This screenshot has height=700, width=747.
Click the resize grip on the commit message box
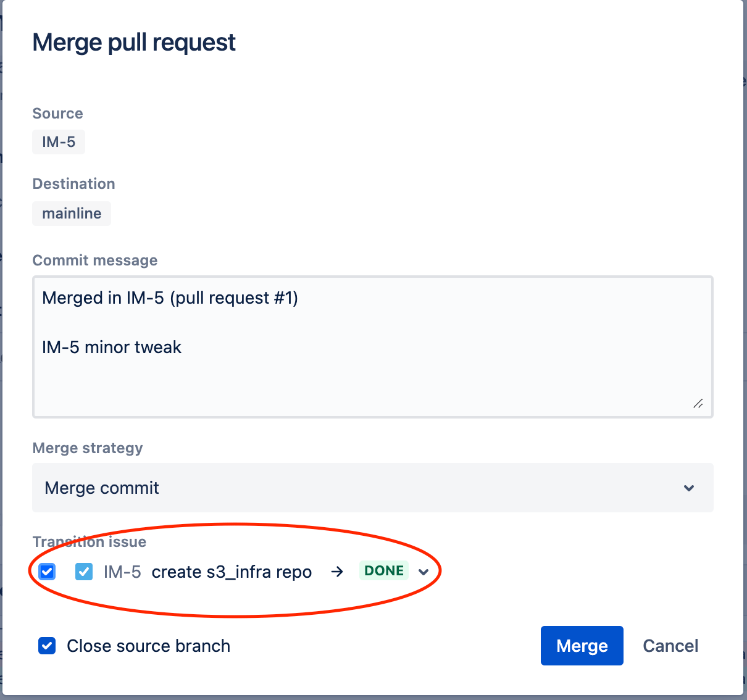tap(698, 404)
